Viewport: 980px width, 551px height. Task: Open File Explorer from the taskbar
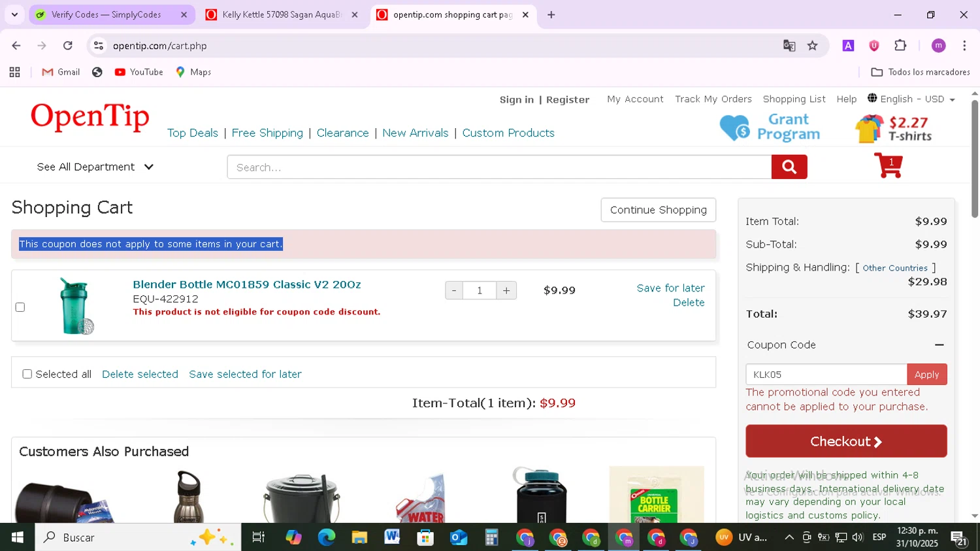click(x=359, y=537)
